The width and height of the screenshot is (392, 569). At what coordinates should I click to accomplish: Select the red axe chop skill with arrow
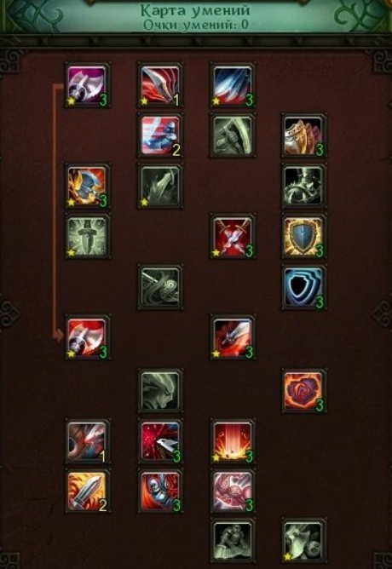pyautogui.click(x=88, y=337)
